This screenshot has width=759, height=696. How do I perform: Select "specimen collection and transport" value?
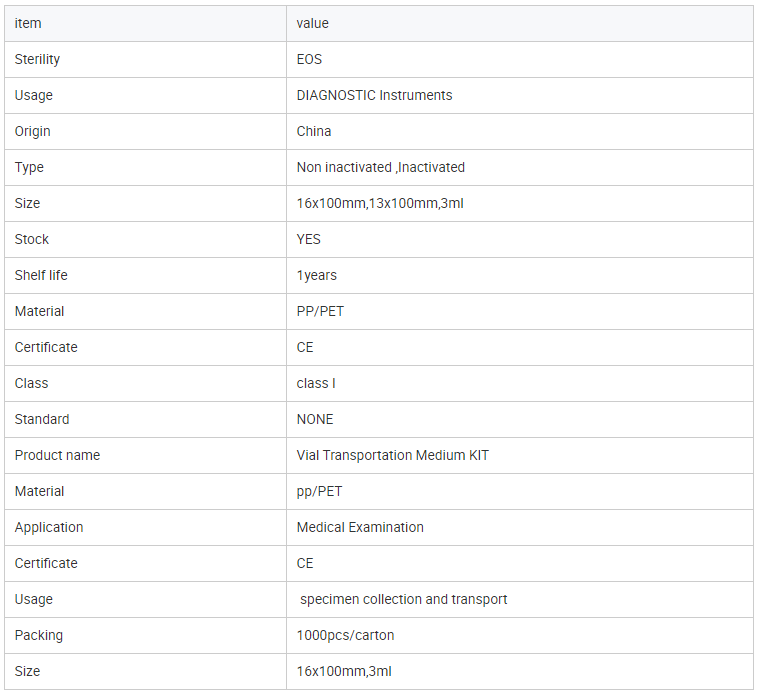pyautogui.click(x=403, y=599)
